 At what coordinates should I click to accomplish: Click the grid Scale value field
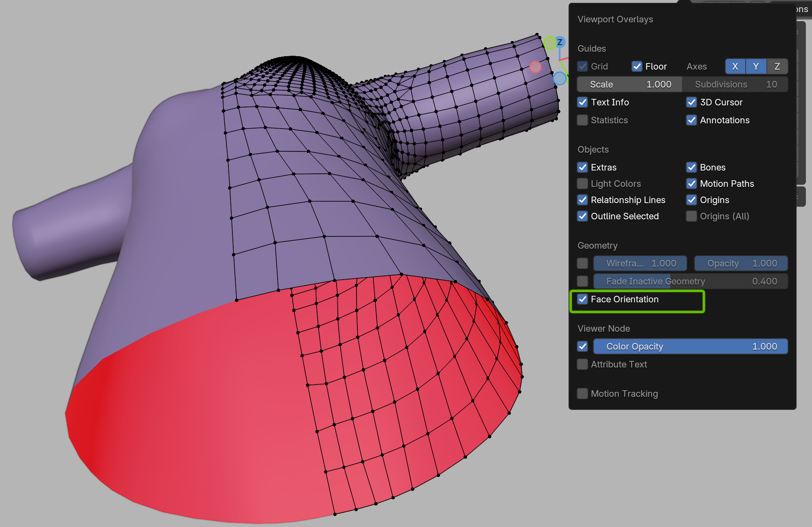pos(629,84)
